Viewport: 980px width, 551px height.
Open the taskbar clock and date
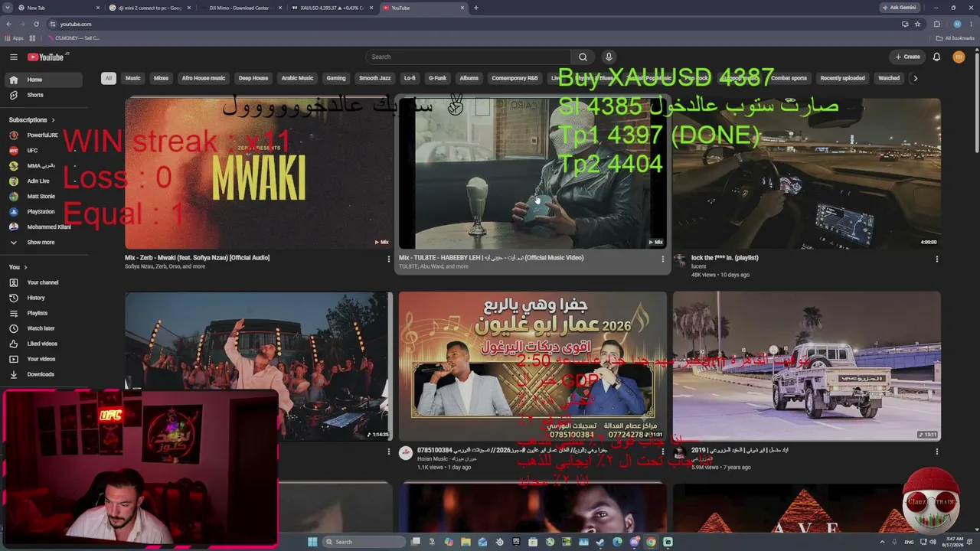[953, 542]
